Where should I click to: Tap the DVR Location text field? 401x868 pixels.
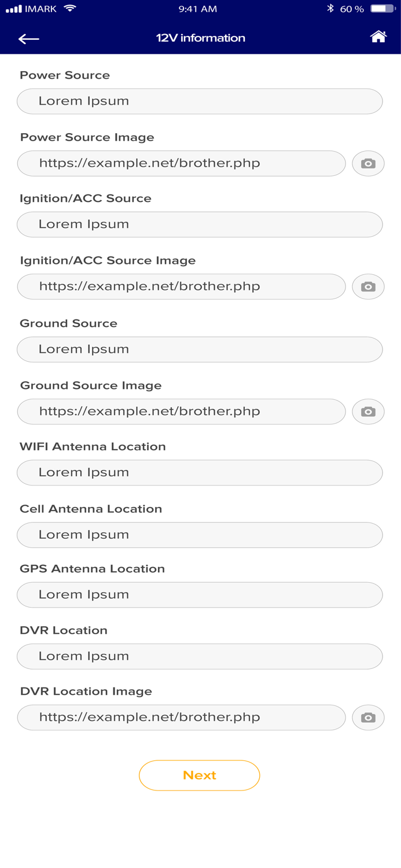click(200, 656)
